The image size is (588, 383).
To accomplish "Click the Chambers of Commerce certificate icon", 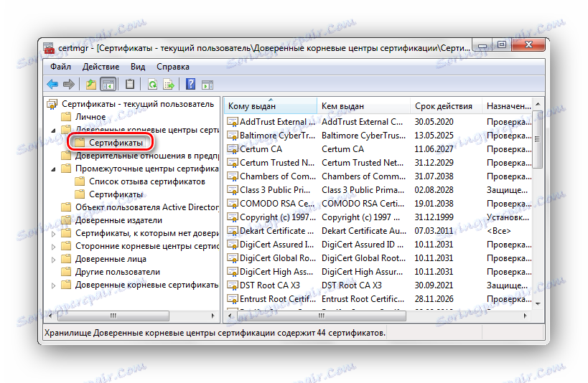I will click(233, 176).
